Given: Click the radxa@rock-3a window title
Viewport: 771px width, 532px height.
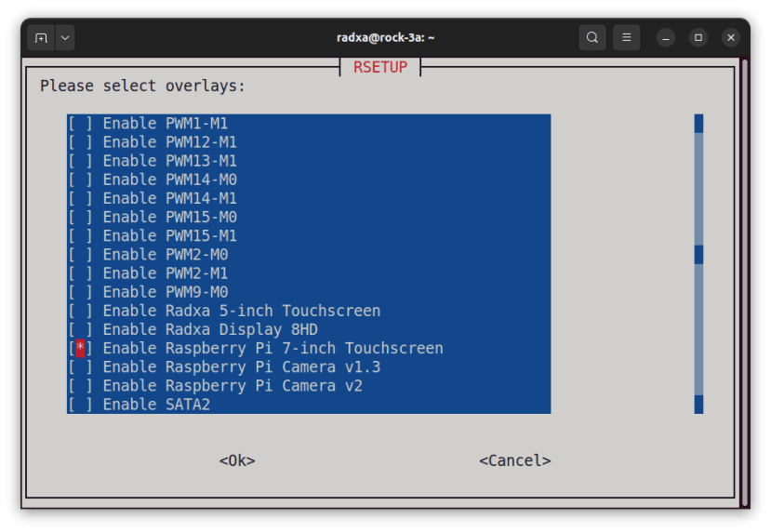Looking at the screenshot, I should pyautogui.click(x=385, y=38).
